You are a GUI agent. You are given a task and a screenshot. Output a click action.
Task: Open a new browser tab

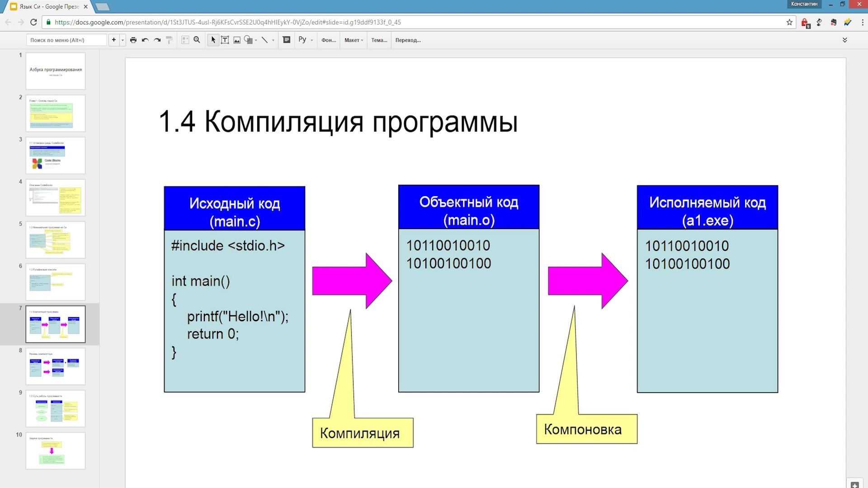[x=103, y=7]
